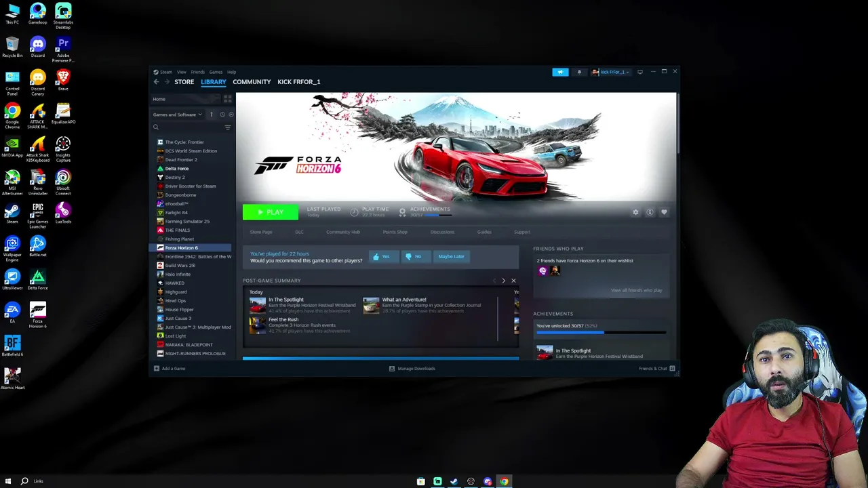Open Steam announcements megaphone icon
This screenshot has width=868, height=488.
[560, 72]
